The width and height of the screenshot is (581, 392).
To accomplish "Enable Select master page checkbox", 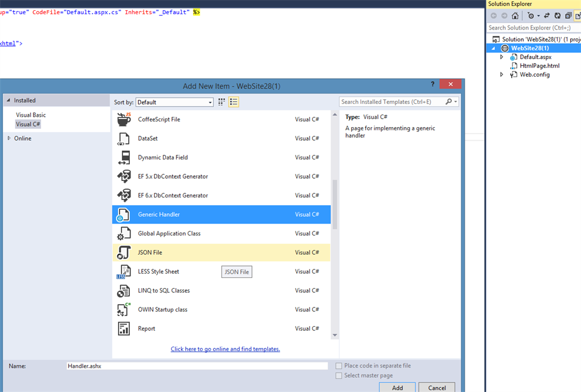I will click(339, 376).
